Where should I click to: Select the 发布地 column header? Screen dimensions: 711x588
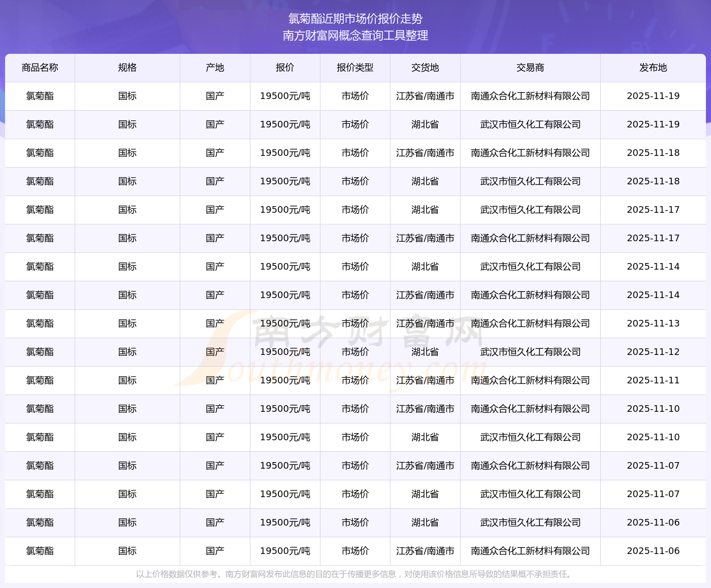(653, 68)
